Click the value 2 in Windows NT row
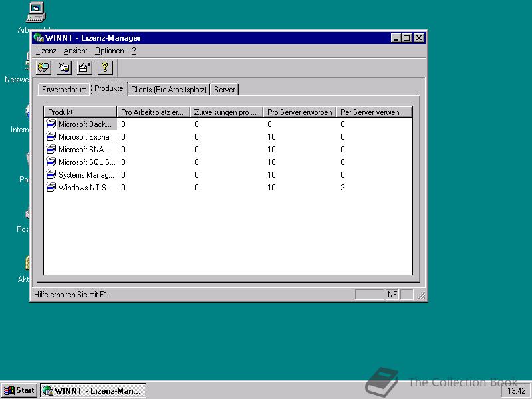Viewport: 532px width, 399px height. (x=342, y=188)
